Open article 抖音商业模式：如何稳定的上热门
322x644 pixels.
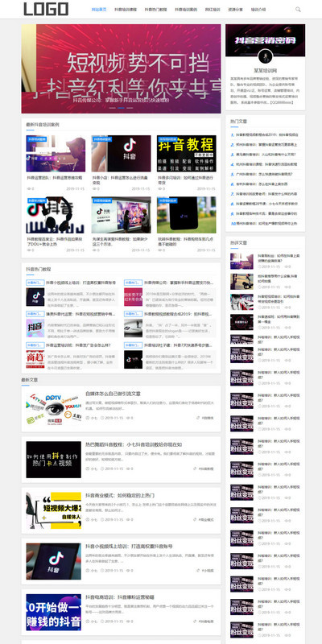(119, 496)
